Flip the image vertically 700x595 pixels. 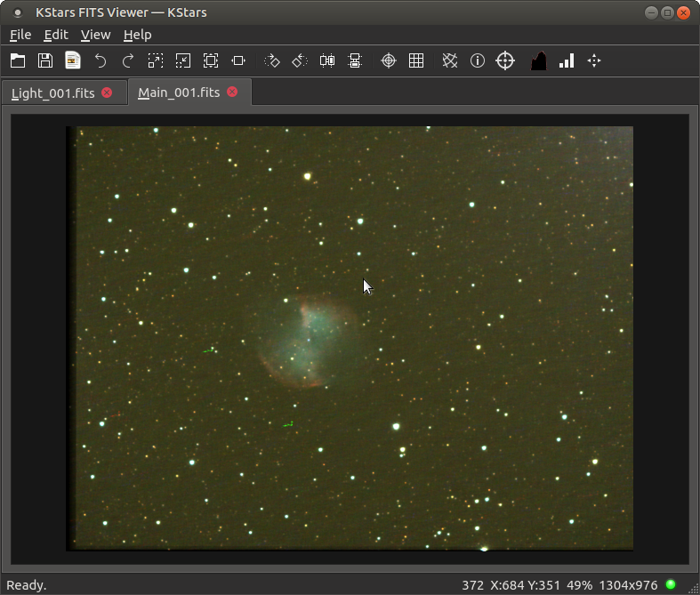click(x=355, y=60)
